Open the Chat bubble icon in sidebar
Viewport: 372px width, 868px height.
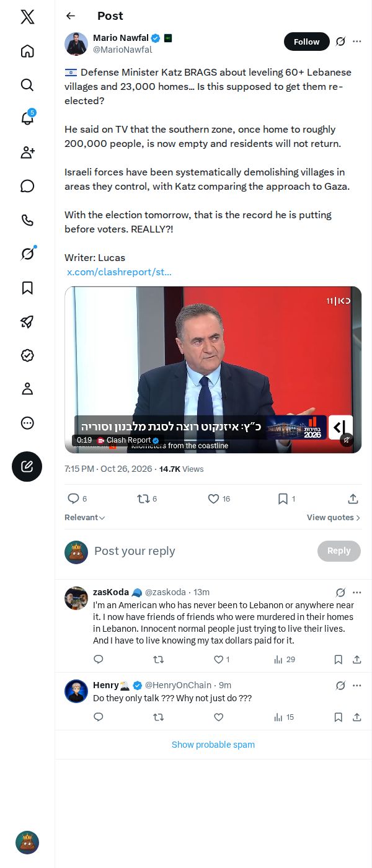27,186
